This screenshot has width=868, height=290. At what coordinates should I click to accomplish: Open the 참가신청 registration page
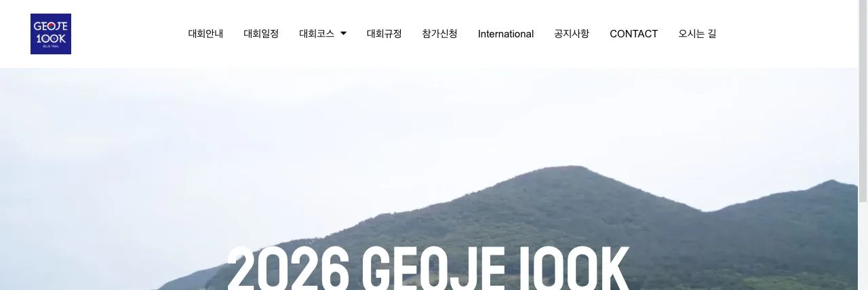(439, 34)
